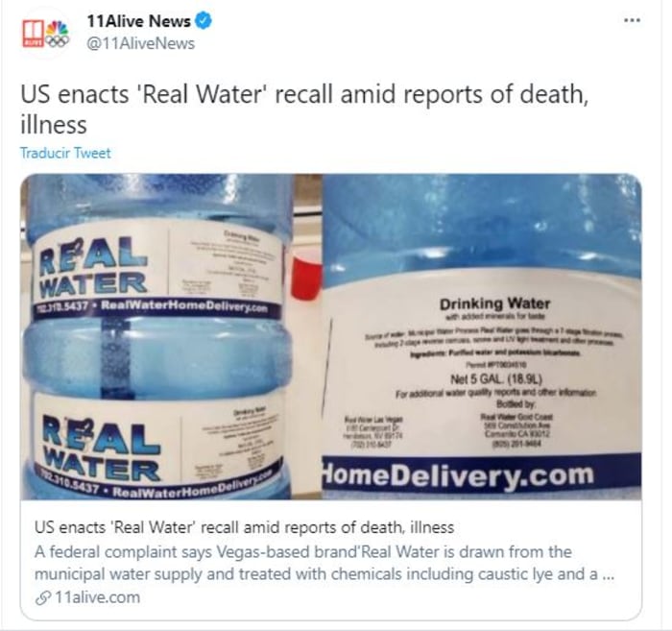The image size is (672, 631).
Task: Click the Olympic rings in the avatar
Action: click(x=58, y=41)
